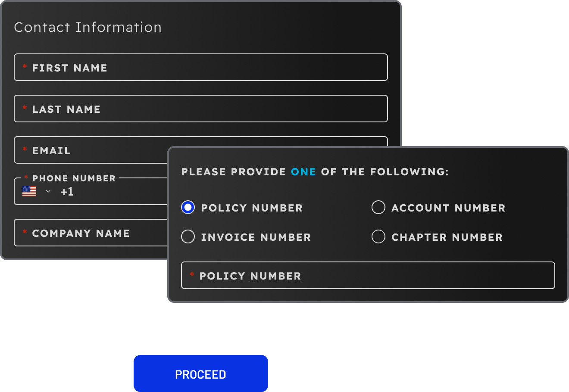The width and height of the screenshot is (569, 392).
Task: Pick the Chapter Number option
Action: 378,236
